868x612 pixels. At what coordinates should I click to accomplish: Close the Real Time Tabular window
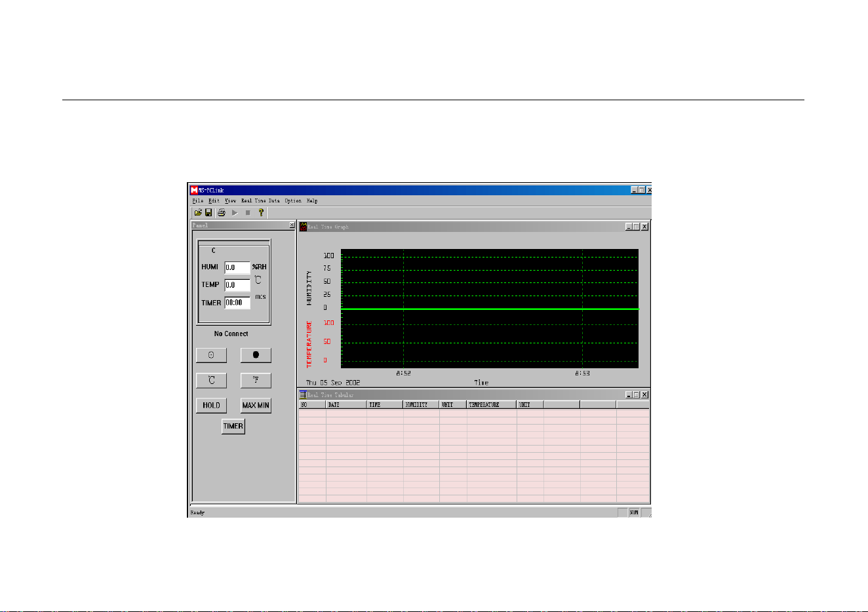(x=645, y=394)
